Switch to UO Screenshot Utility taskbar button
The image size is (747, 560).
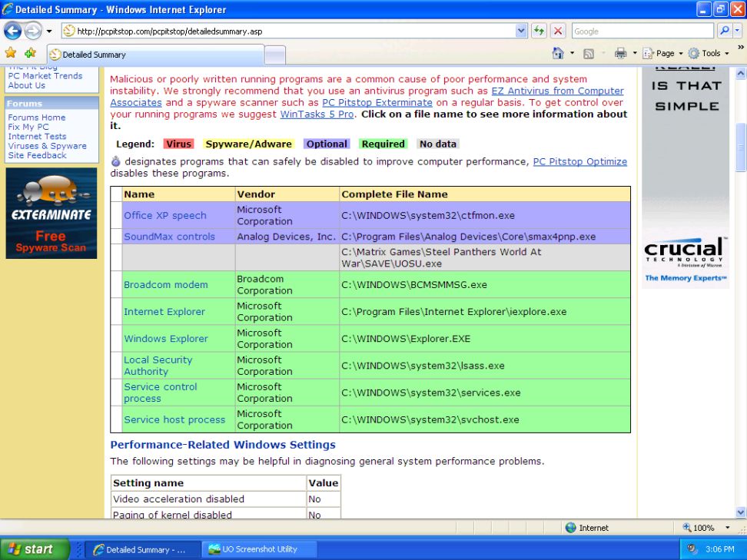coord(260,549)
